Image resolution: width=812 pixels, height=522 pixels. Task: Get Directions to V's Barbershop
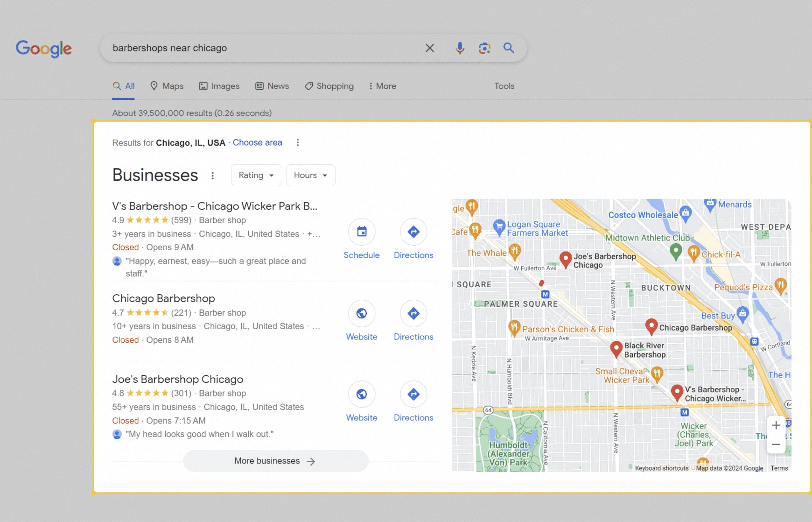(x=413, y=232)
